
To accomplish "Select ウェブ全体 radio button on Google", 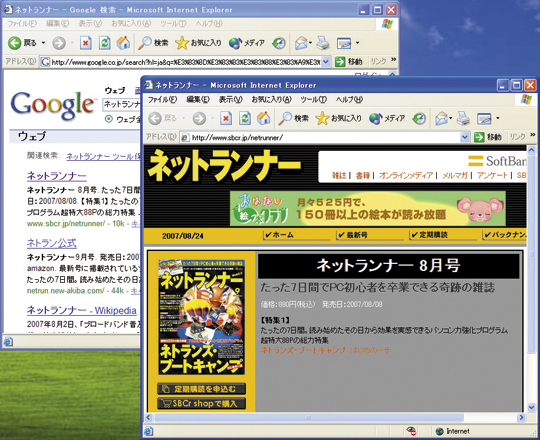I will click(108, 119).
